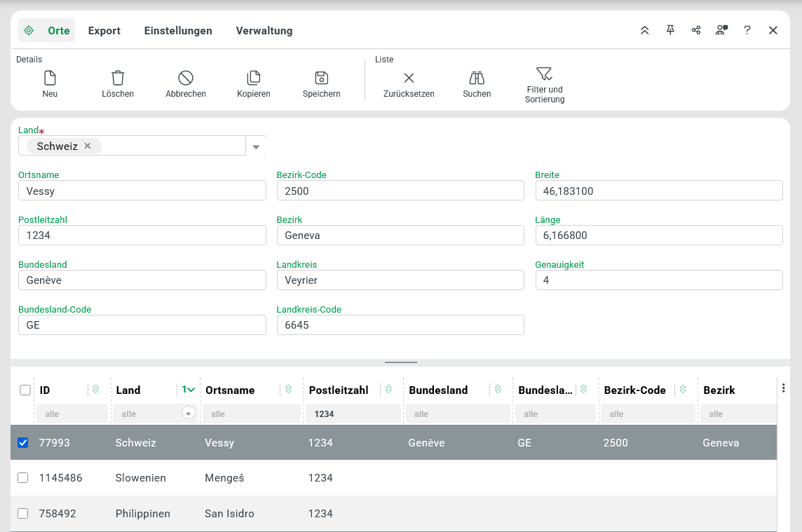The width and height of the screenshot is (802, 532).
Task: Open the table column options kebab menu
Action: [x=783, y=388]
